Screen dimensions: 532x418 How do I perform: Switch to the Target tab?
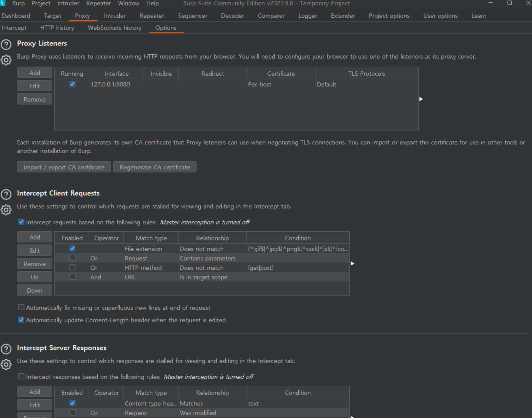52,16
